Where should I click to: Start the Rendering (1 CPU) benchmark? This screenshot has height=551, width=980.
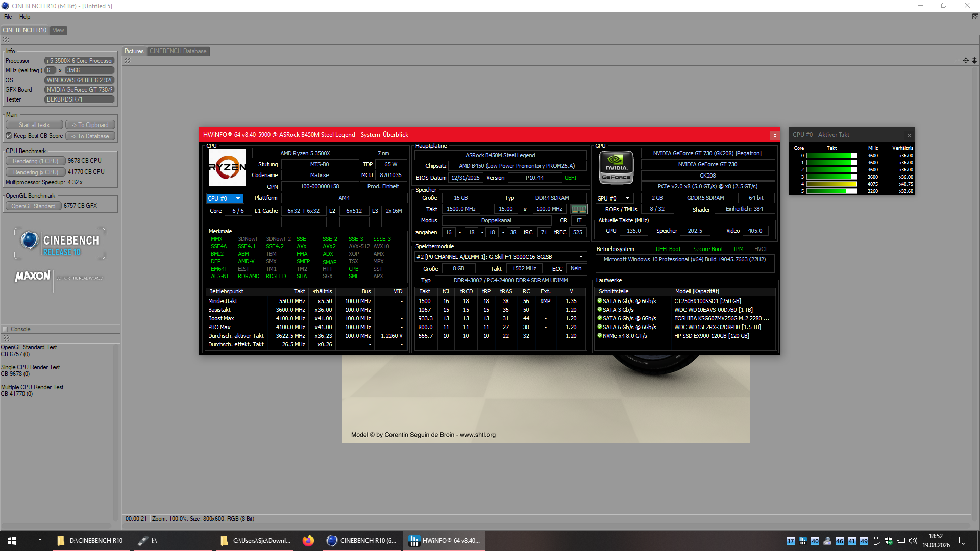(36, 161)
